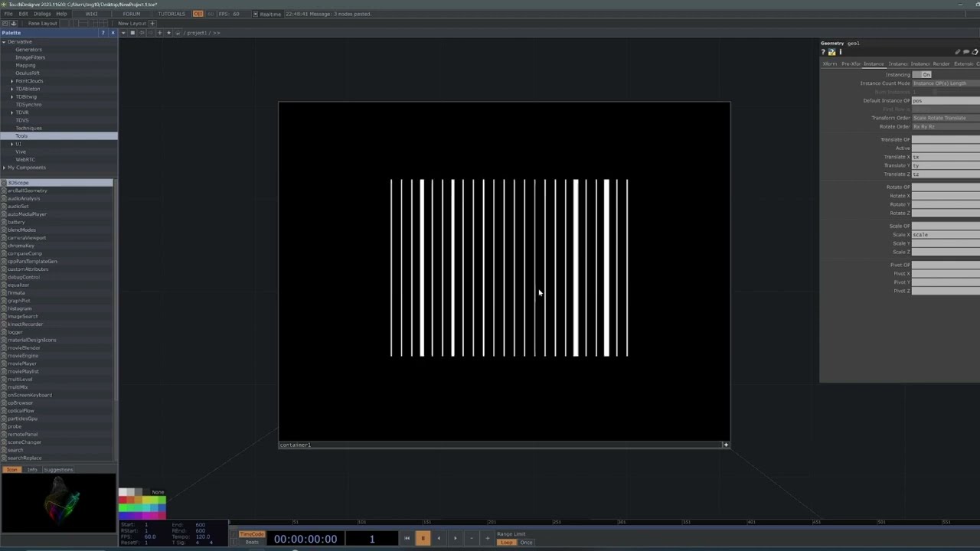Select cameraViewport component in palette list
Viewport: 980px width, 551px height.
(27, 238)
